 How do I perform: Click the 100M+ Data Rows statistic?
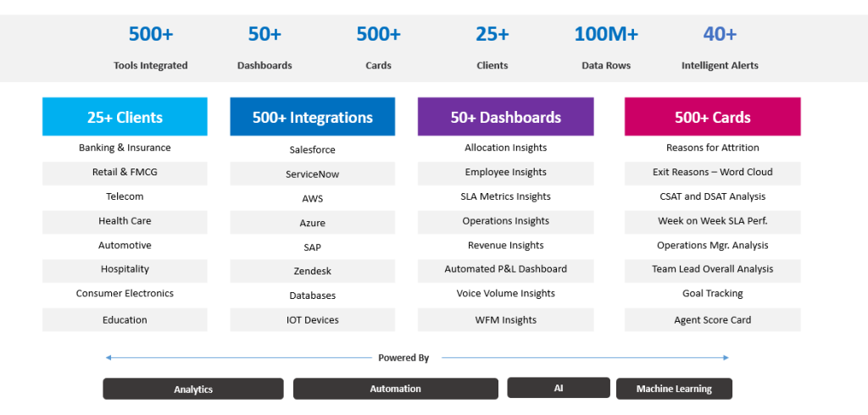(606, 47)
